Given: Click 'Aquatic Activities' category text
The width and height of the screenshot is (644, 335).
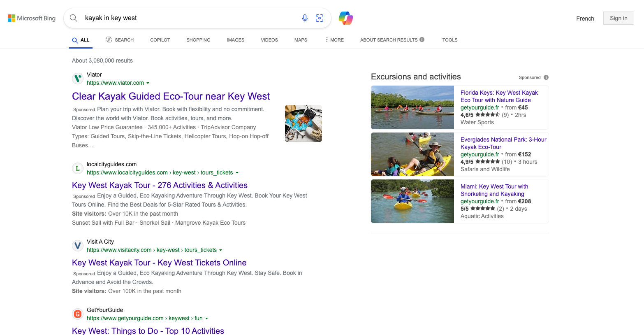Looking at the screenshot, I should pos(482,216).
